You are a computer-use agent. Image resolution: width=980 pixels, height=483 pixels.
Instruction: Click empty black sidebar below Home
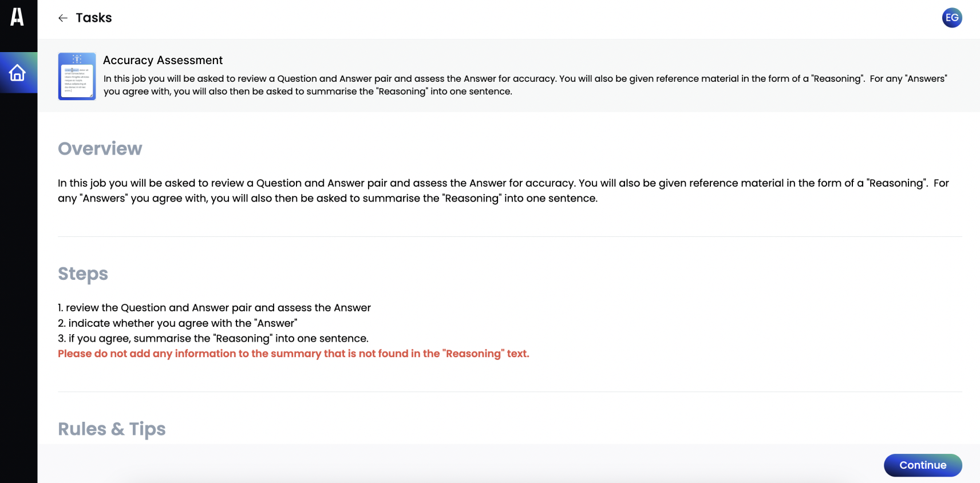(x=18, y=286)
